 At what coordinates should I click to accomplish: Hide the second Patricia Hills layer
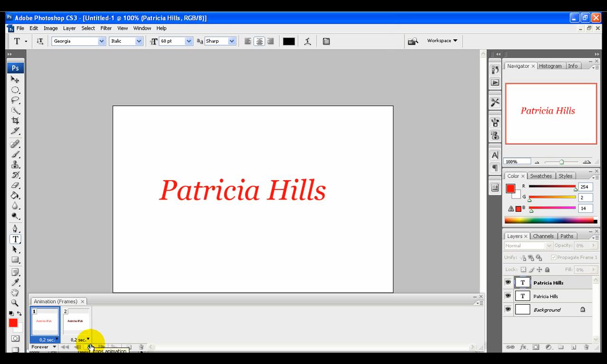tap(508, 296)
